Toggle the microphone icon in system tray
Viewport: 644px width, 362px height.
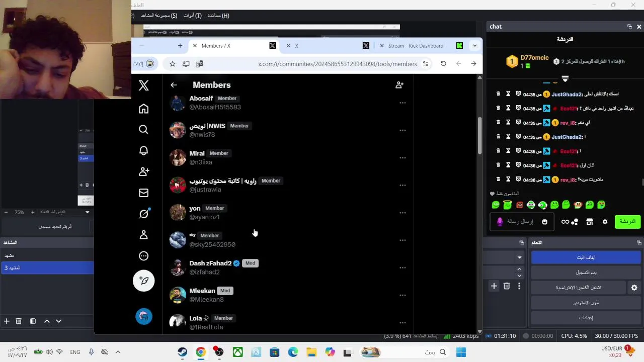click(x=91, y=352)
